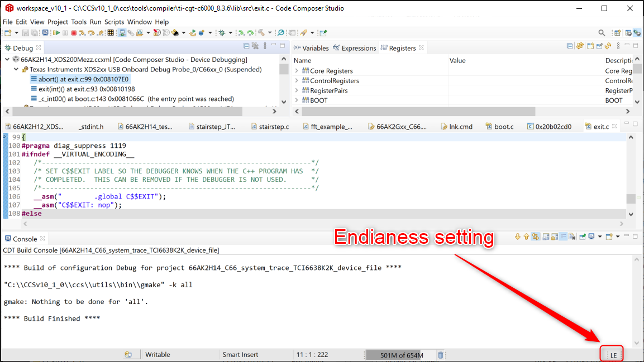Image resolution: width=644 pixels, height=362 pixels.
Task: Expand ControlRegisters group
Action: [297, 81]
